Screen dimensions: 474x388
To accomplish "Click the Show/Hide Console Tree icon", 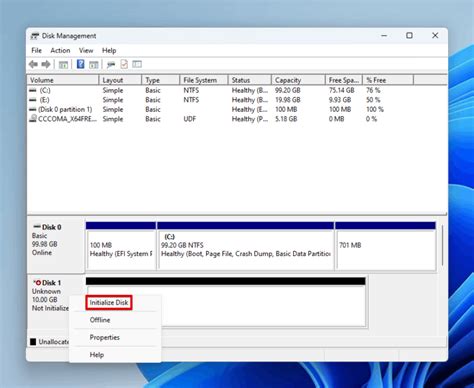I will click(x=63, y=65).
